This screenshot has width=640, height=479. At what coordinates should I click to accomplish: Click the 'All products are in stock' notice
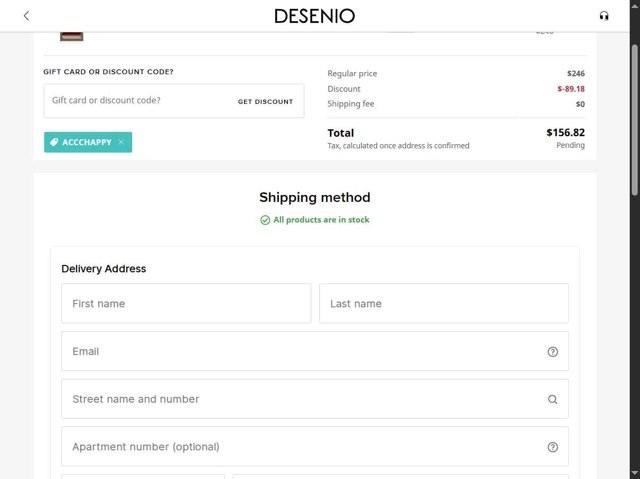pos(321,220)
